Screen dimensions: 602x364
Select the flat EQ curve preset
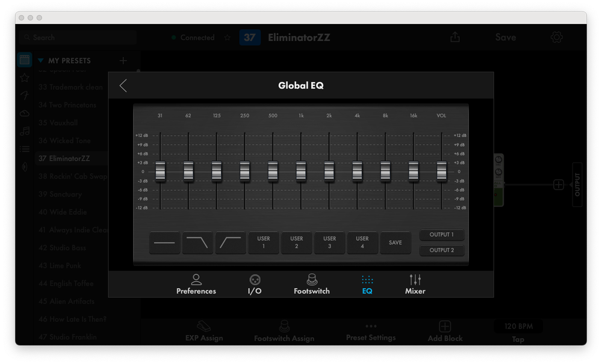[x=166, y=243]
